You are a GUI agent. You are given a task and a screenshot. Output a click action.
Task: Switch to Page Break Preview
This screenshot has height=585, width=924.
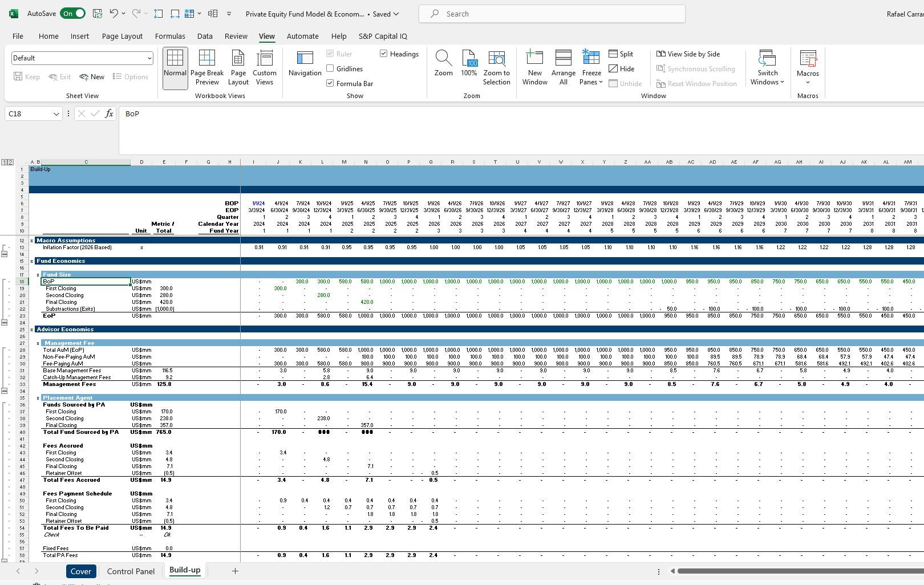pos(206,67)
